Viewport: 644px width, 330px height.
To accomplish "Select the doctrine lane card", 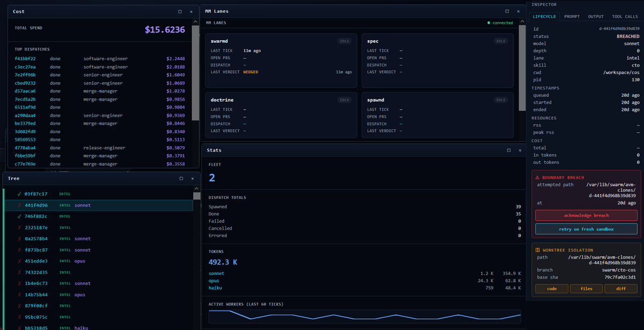I will tap(281, 115).
